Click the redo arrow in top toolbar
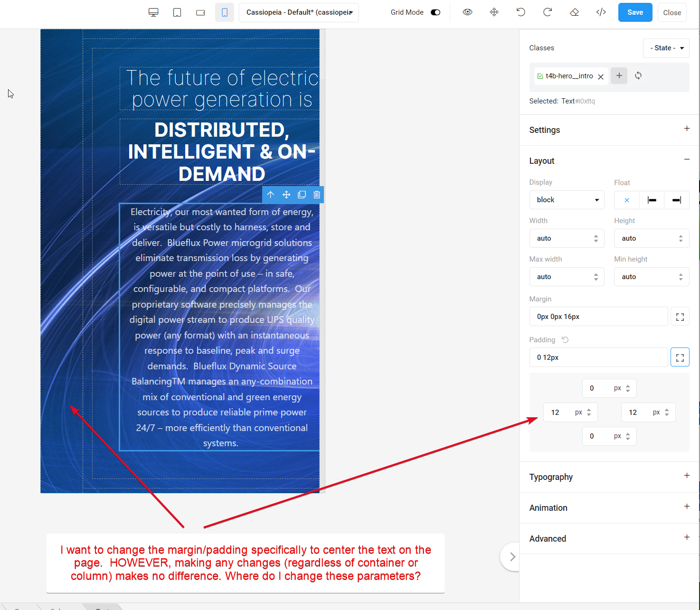Screen dimensions: 700x610 (x=548, y=12)
